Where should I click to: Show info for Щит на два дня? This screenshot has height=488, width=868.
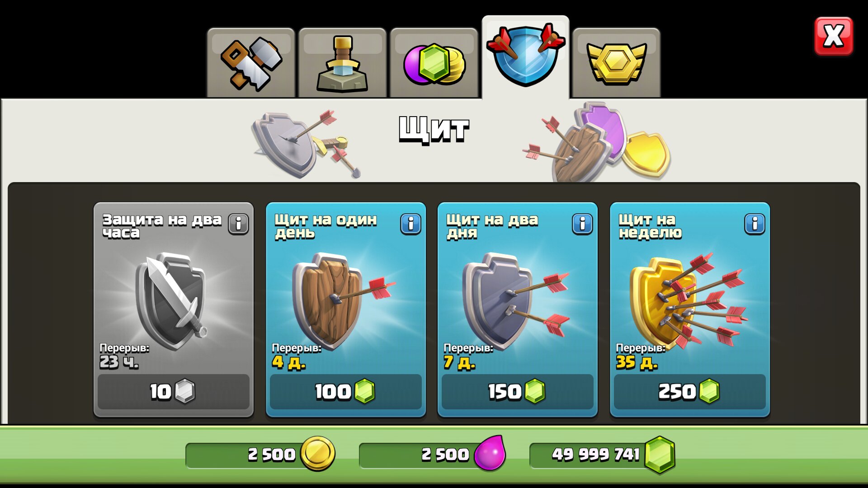pos(582,224)
